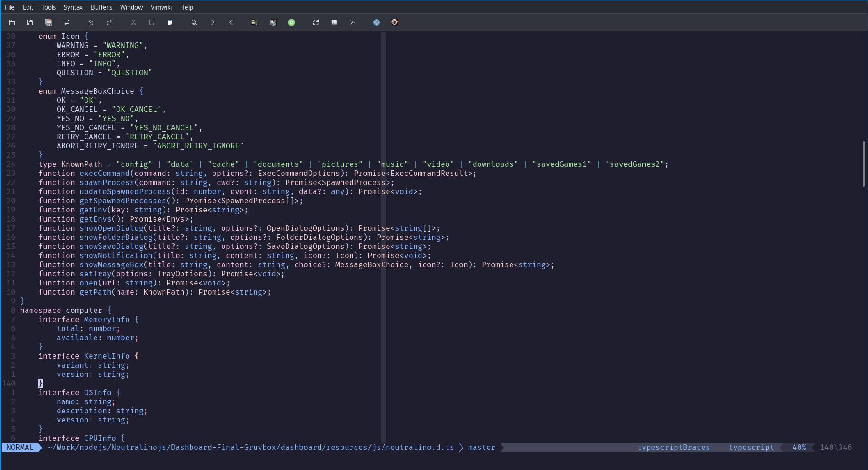Open the Buffers menu

click(101, 7)
